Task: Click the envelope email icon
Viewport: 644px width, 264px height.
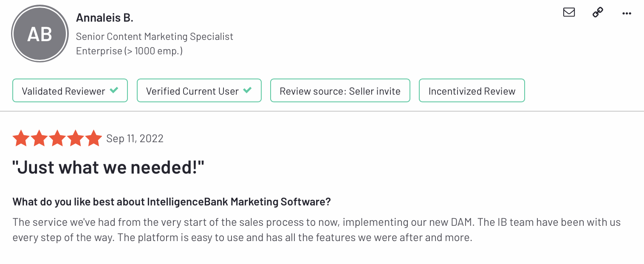Action: coord(569,12)
